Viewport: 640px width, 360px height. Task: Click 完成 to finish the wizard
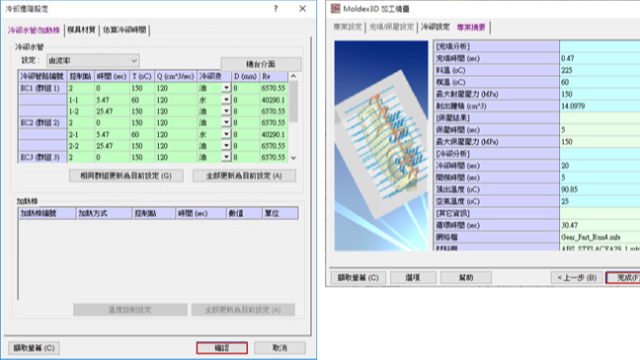tap(624, 278)
